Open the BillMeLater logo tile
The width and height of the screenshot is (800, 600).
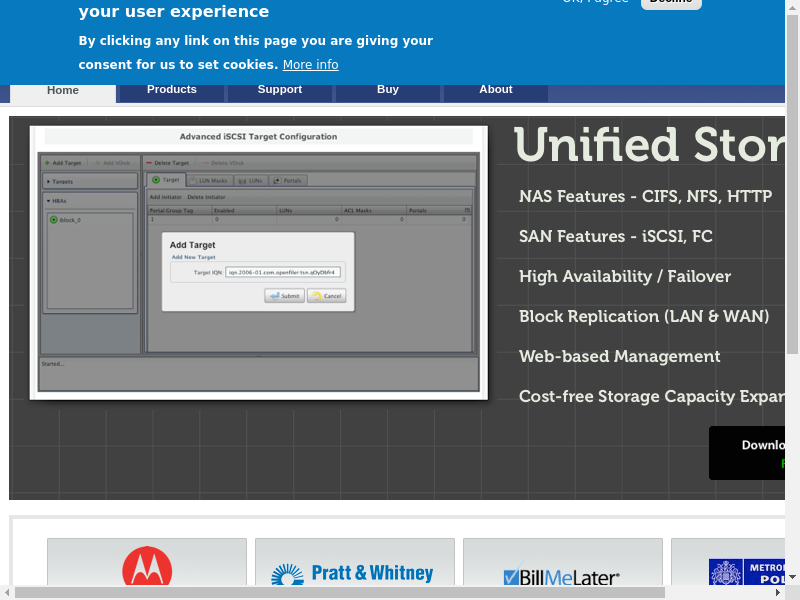(x=562, y=576)
